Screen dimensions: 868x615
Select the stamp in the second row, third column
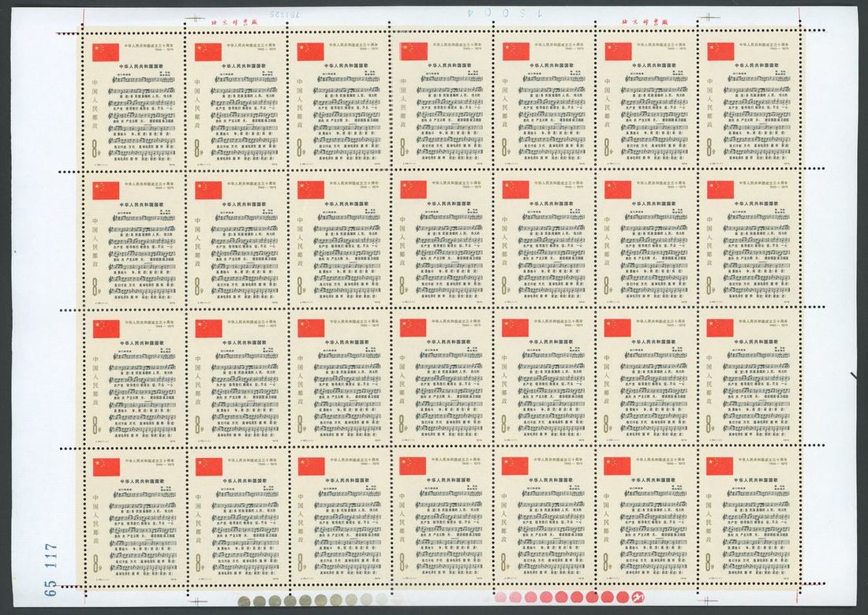click(337, 238)
